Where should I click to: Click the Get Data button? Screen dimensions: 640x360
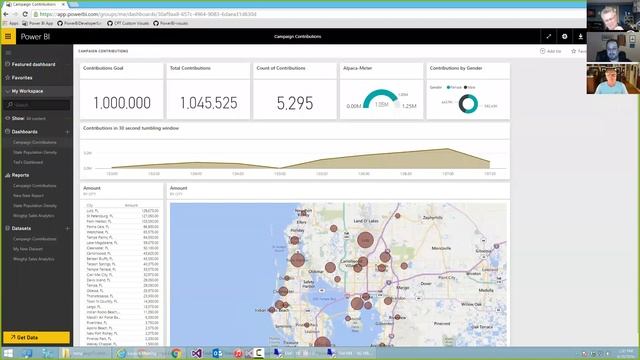coord(36,338)
